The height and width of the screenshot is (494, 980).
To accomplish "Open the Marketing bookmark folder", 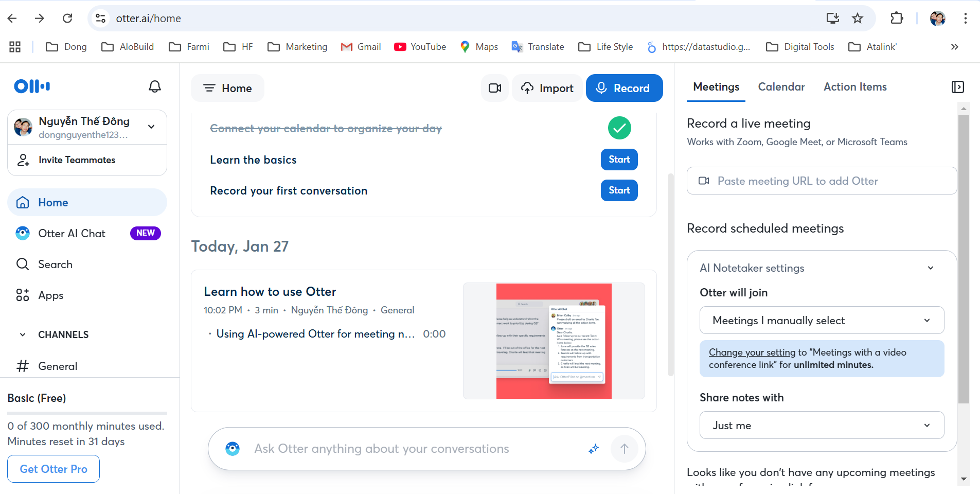I will 297,47.
